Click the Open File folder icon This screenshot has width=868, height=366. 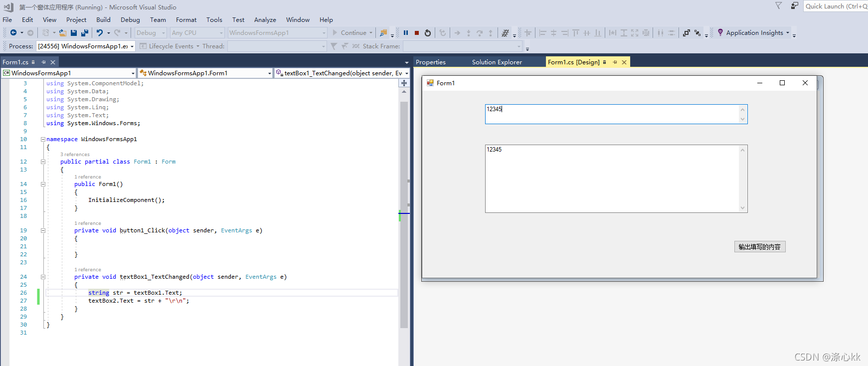pos(63,33)
